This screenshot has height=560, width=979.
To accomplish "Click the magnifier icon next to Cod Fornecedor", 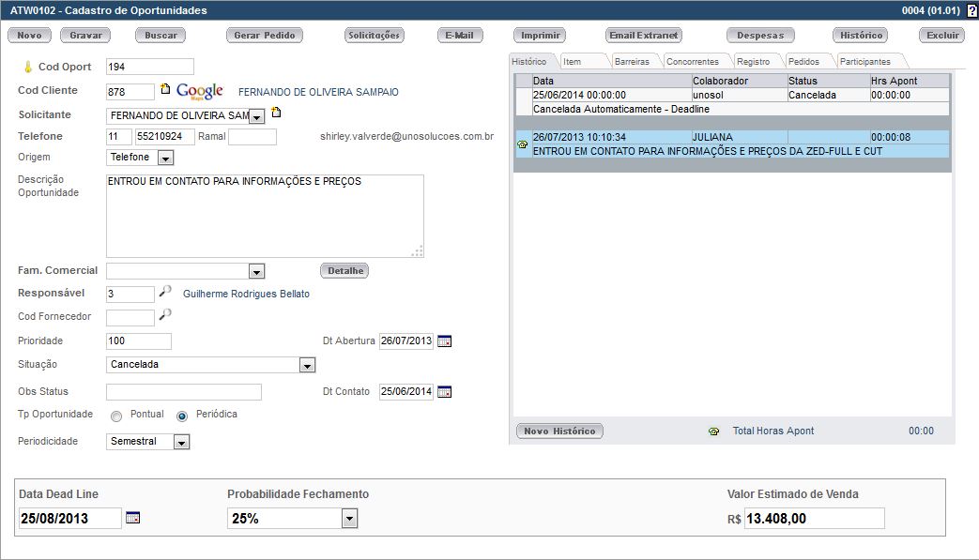I will 165,315.
